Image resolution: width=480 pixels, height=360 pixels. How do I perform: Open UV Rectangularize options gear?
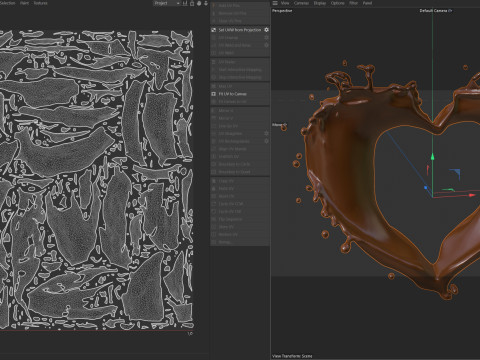tap(266, 141)
